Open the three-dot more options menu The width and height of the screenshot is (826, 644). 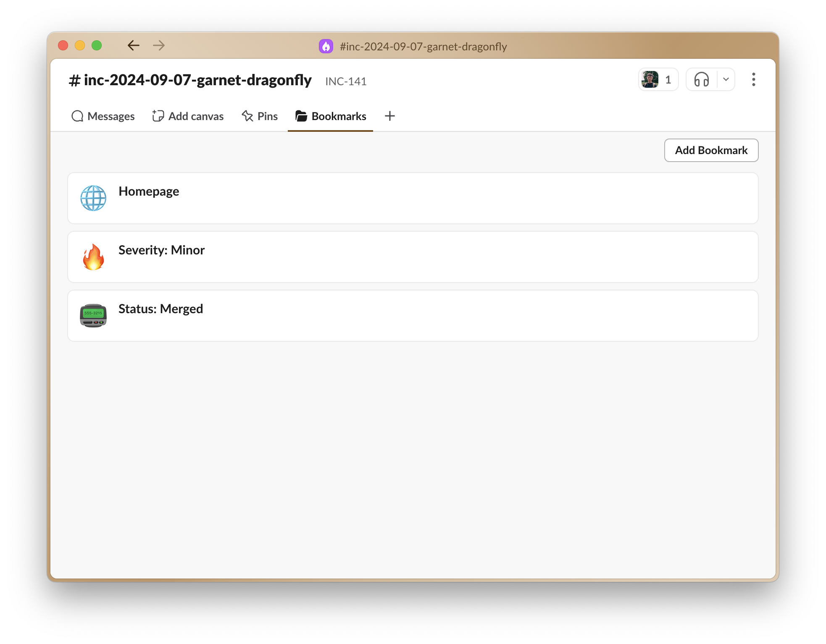(753, 79)
